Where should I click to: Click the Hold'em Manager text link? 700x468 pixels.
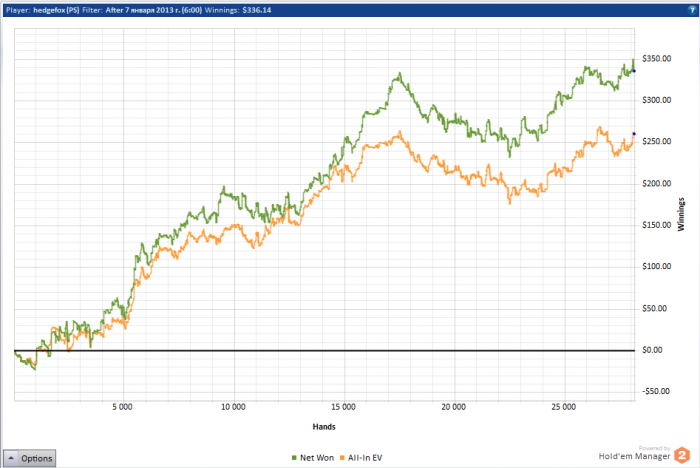coord(634,456)
